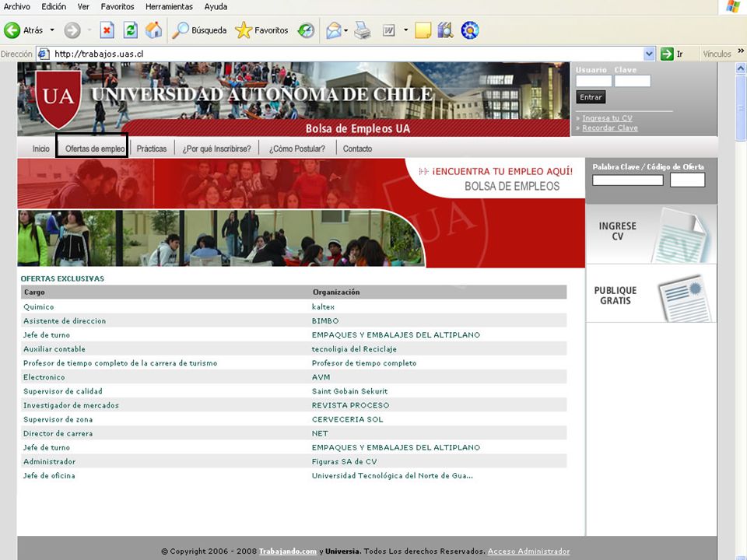This screenshot has width=747, height=560.
Task: Open the Investigador de mercados offer
Action: coord(71,405)
